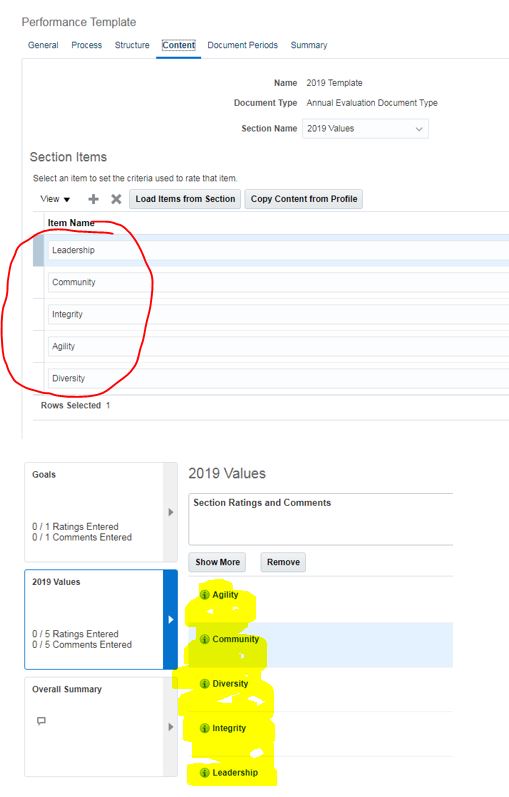Click the info icon next to Community
The width and height of the screenshot is (509, 797).
(204, 639)
